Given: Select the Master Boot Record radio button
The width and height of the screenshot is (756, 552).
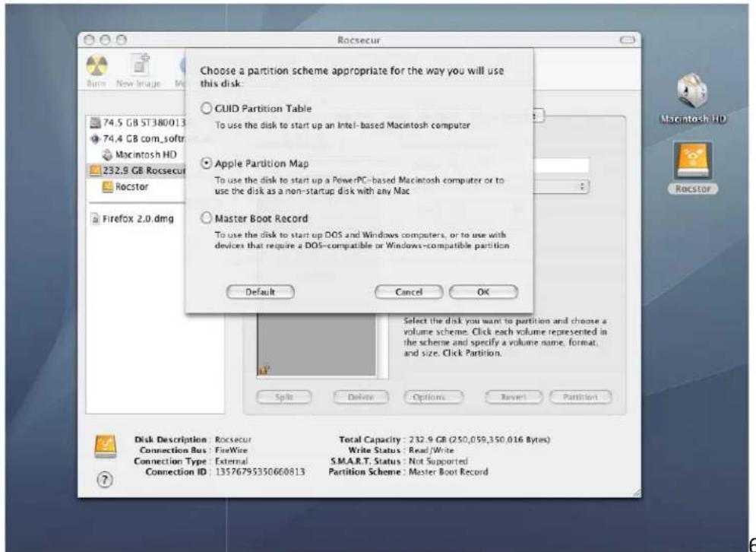Looking at the screenshot, I should [x=207, y=218].
